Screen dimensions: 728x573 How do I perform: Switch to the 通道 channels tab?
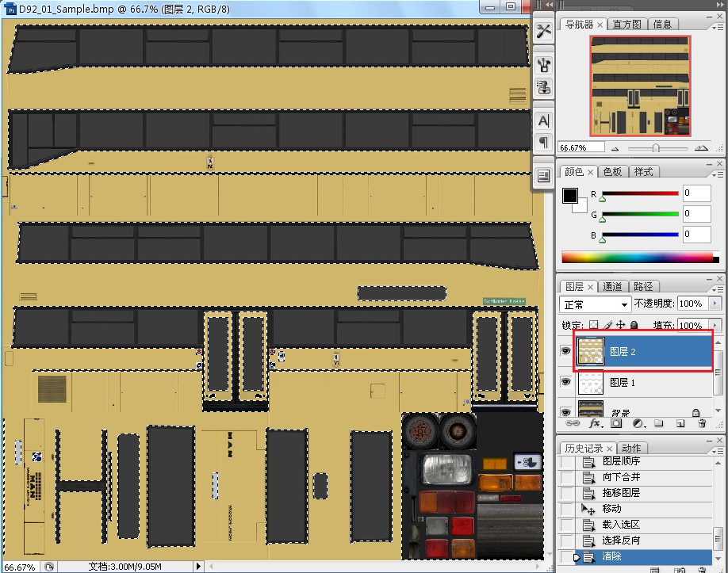[x=612, y=287]
